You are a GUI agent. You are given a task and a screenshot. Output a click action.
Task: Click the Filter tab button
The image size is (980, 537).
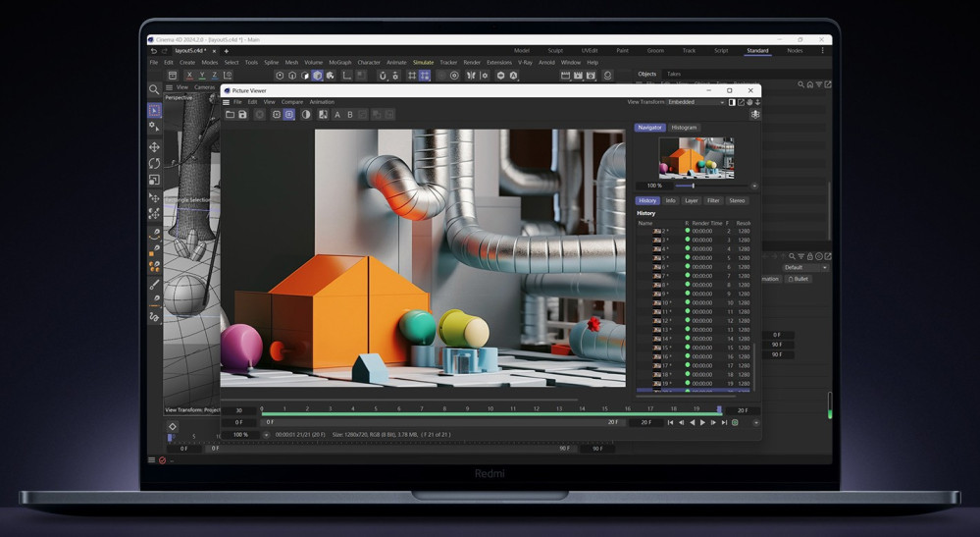(x=713, y=200)
